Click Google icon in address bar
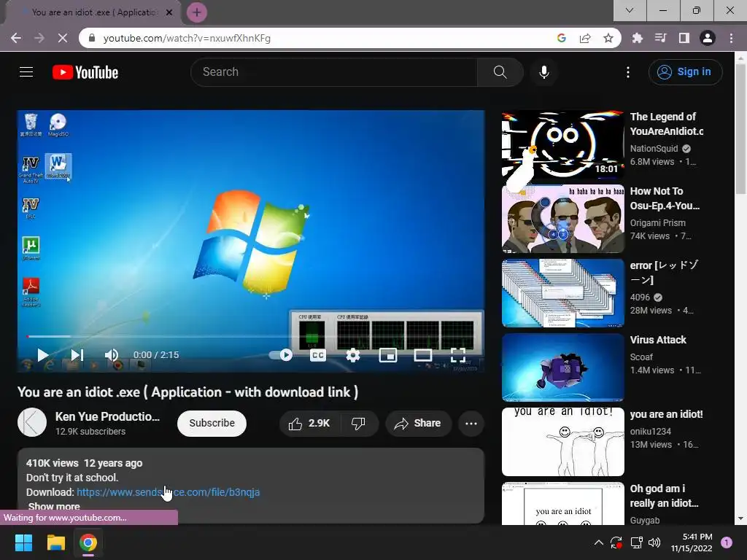The width and height of the screenshot is (747, 560). click(x=561, y=38)
